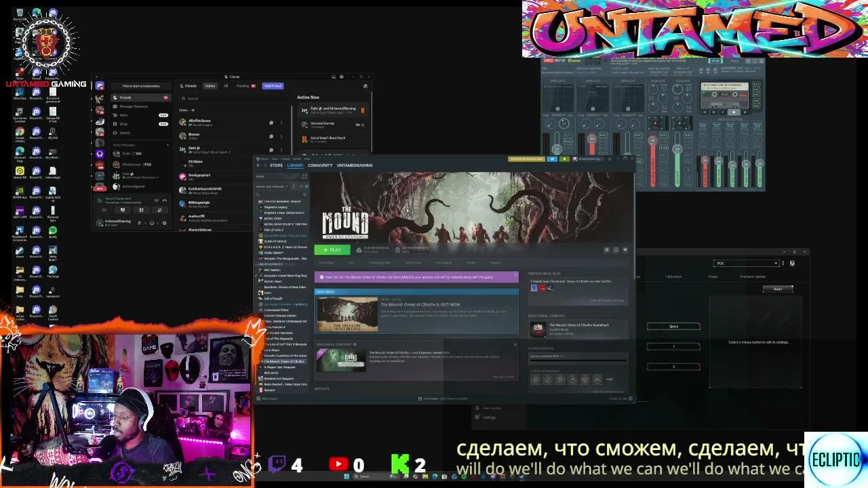Click Space key binding button
This screenshot has height=488, width=868.
673,326
